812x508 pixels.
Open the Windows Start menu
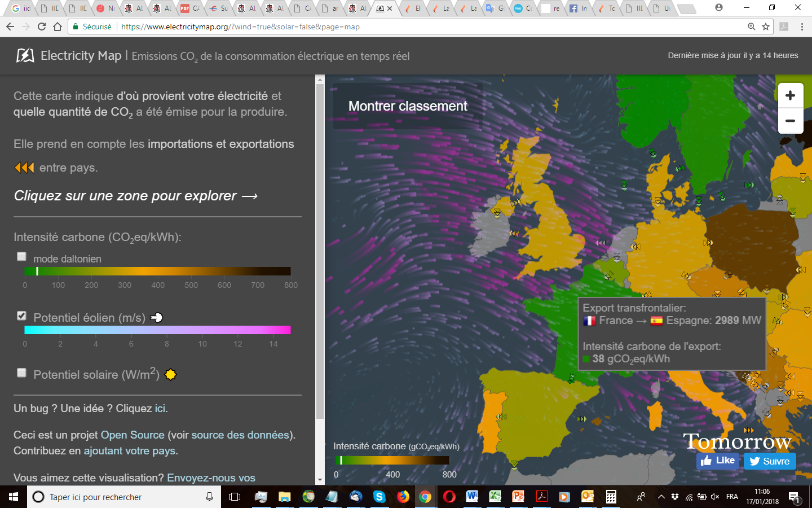[x=14, y=497]
